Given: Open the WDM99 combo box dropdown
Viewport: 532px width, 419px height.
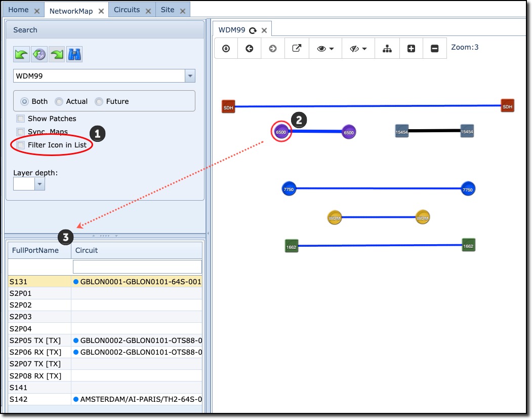Looking at the screenshot, I should [x=190, y=77].
